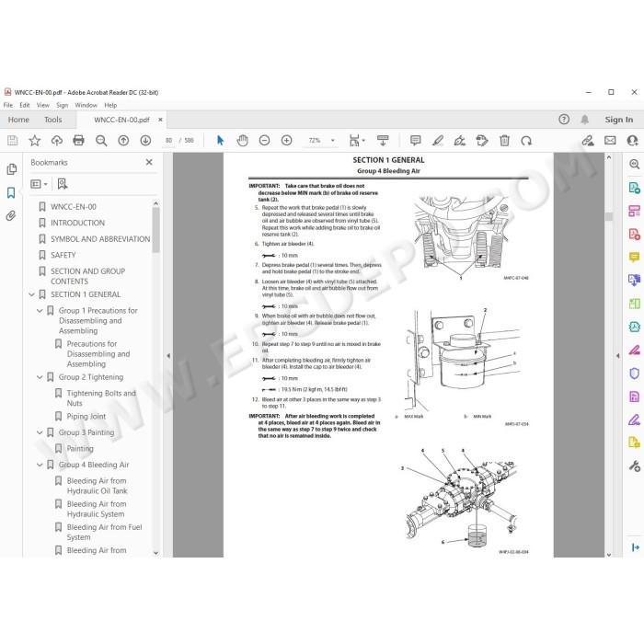
Task: Choose the selection arrow tool
Action: click(x=220, y=141)
